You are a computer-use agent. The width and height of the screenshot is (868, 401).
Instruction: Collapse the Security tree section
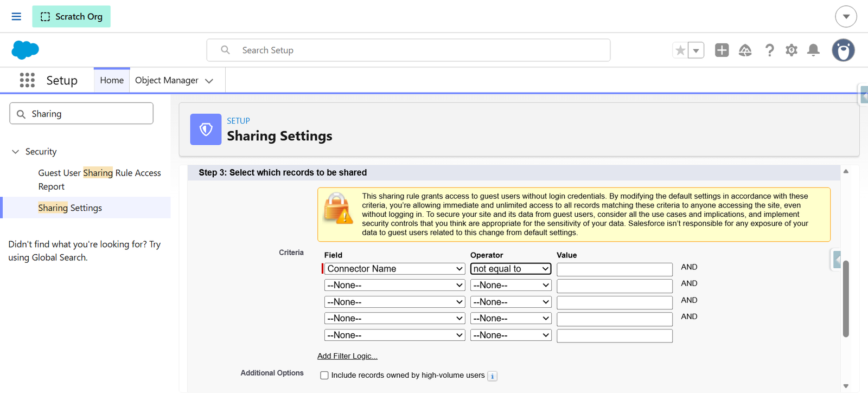[15, 152]
